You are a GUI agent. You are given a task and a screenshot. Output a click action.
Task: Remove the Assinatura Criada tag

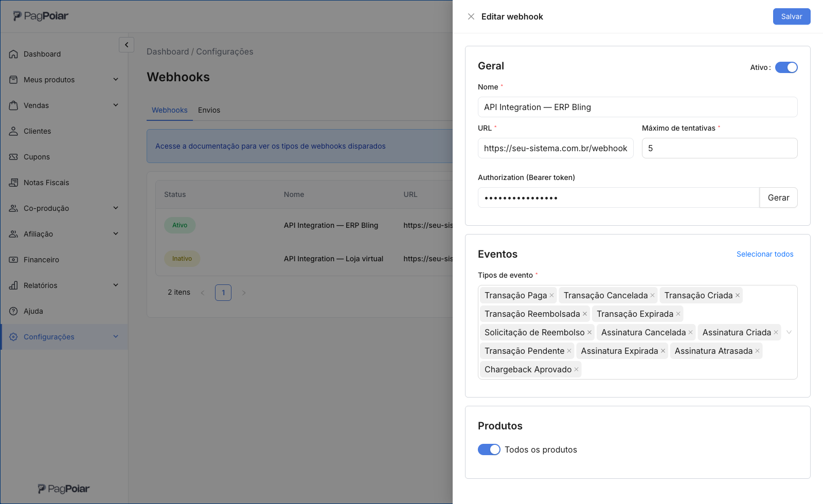point(776,332)
